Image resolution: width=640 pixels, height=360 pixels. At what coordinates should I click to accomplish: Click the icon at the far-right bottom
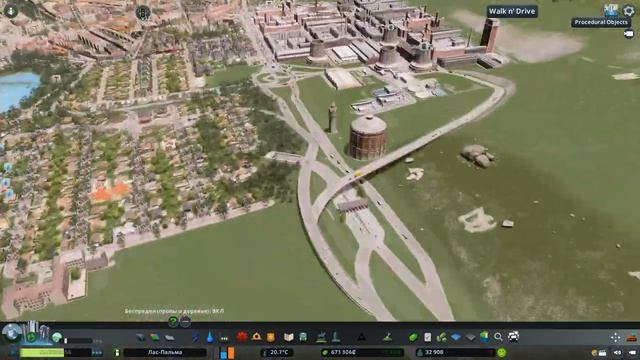633,352
